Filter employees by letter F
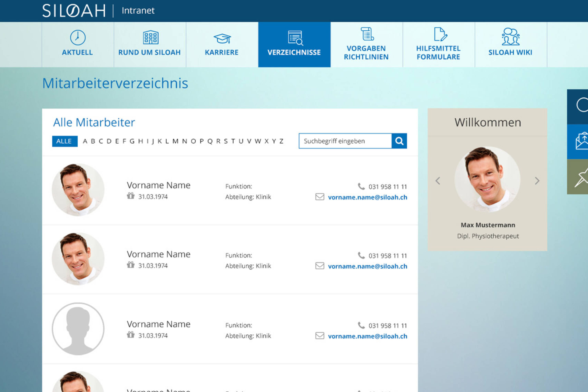 (x=124, y=141)
